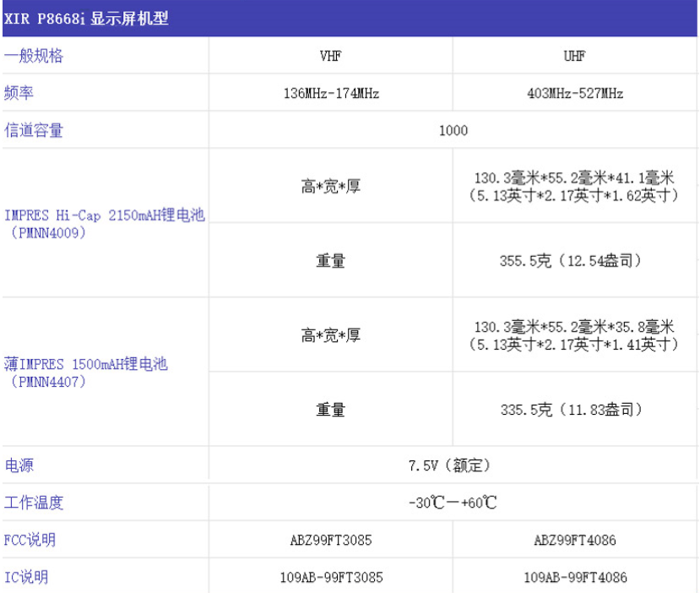Select the 'IC说明' row label
The height and width of the screenshot is (593, 700).
coord(26,577)
